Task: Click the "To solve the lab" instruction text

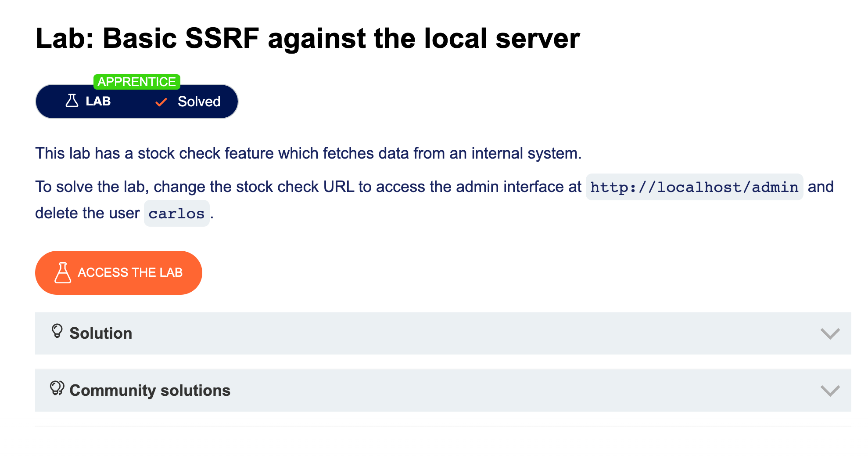Action: (x=308, y=187)
